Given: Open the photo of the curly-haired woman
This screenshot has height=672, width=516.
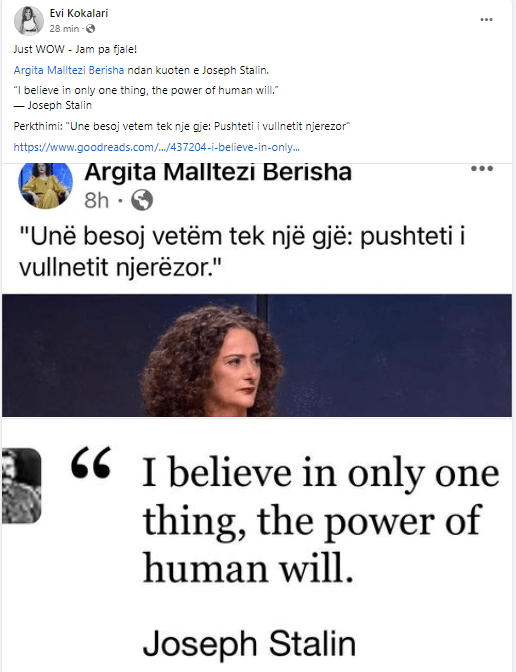Looking at the screenshot, I should pyautogui.click(x=257, y=355).
